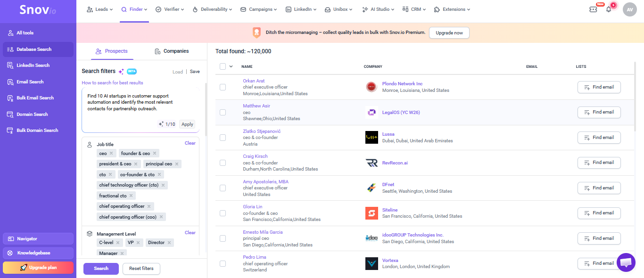Remove the 'ceo' job title tag
The height and width of the screenshot is (278, 644).
point(111,153)
